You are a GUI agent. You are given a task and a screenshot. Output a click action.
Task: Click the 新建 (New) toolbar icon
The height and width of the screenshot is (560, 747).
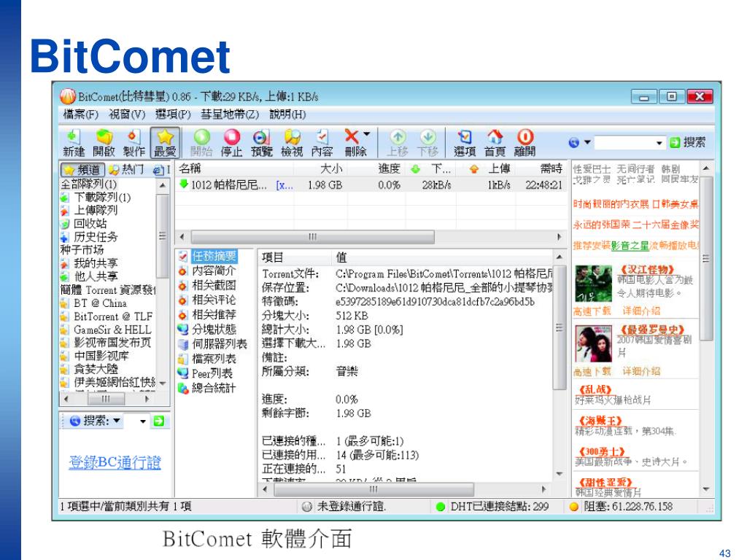point(74,143)
